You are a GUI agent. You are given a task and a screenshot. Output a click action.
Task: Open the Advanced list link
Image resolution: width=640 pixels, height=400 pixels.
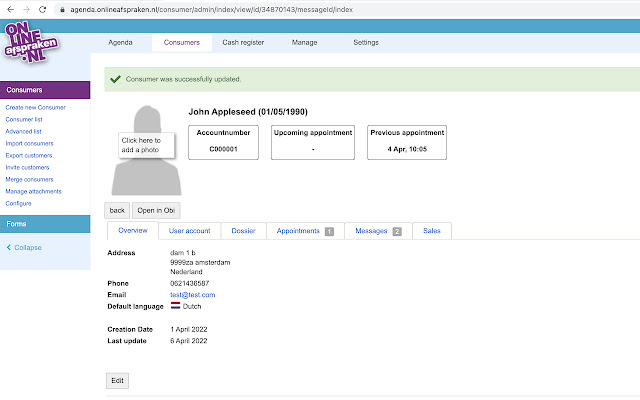pyautogui.click(x=23, y=131)
